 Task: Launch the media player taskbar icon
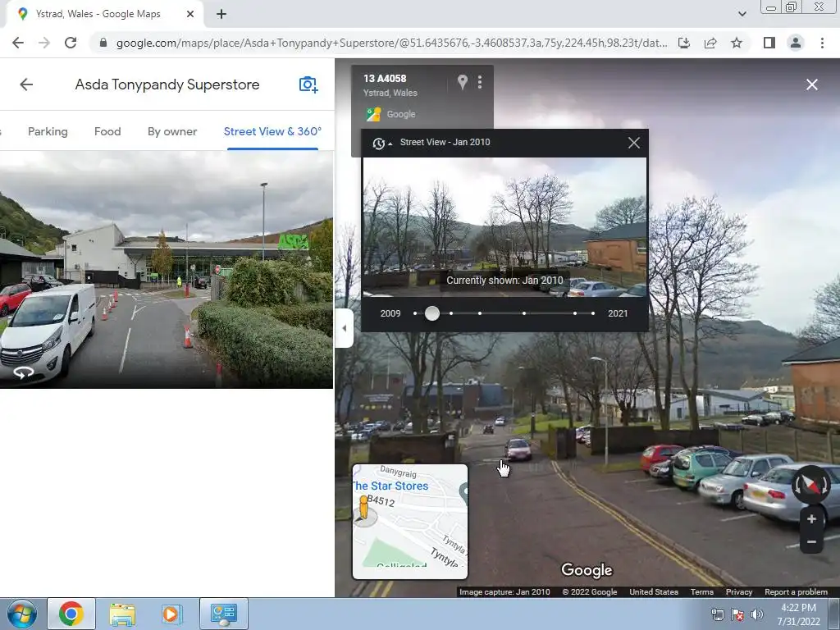click(172, 614)
